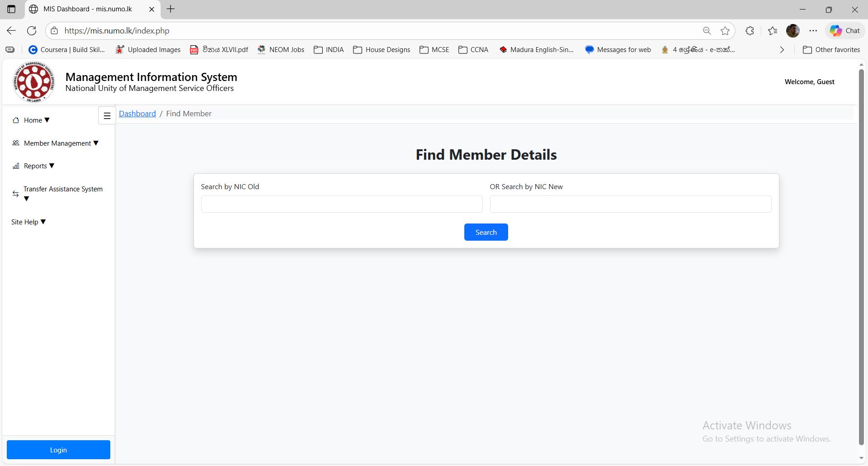Click the NUMO organization logo
The height and width of the screenshot is (466, 868).
[33, 81]
